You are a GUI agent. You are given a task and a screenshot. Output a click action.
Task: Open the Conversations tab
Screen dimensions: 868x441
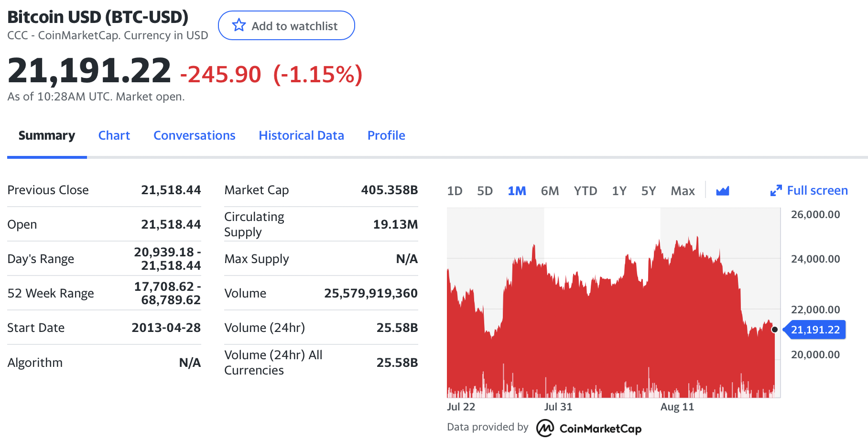click(194, 135)
